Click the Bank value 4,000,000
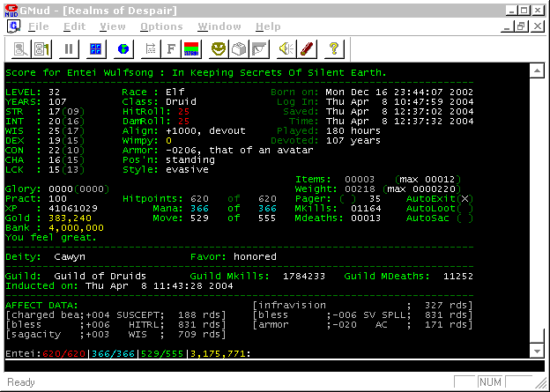Screen dimensions: 550x392 click(x=76, y=228)
